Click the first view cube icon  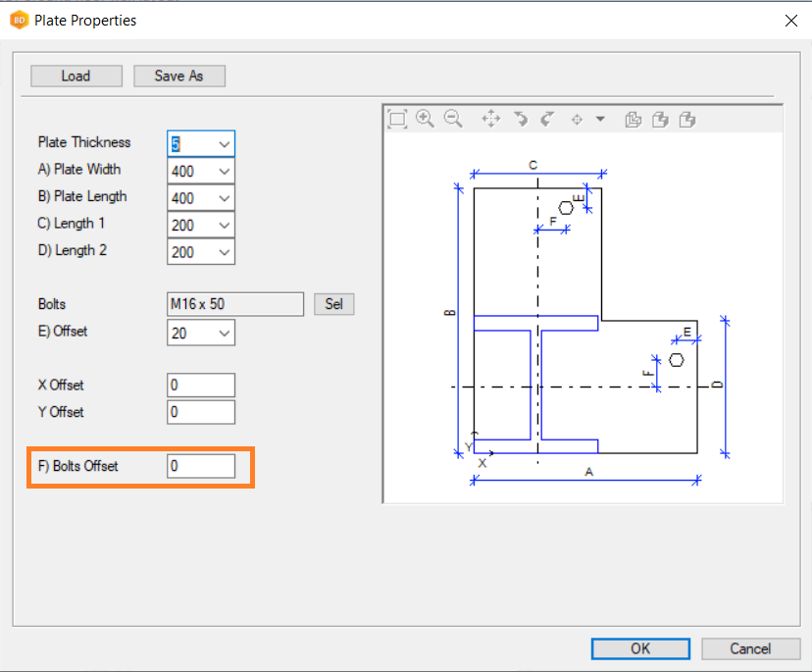coord(633,119)
